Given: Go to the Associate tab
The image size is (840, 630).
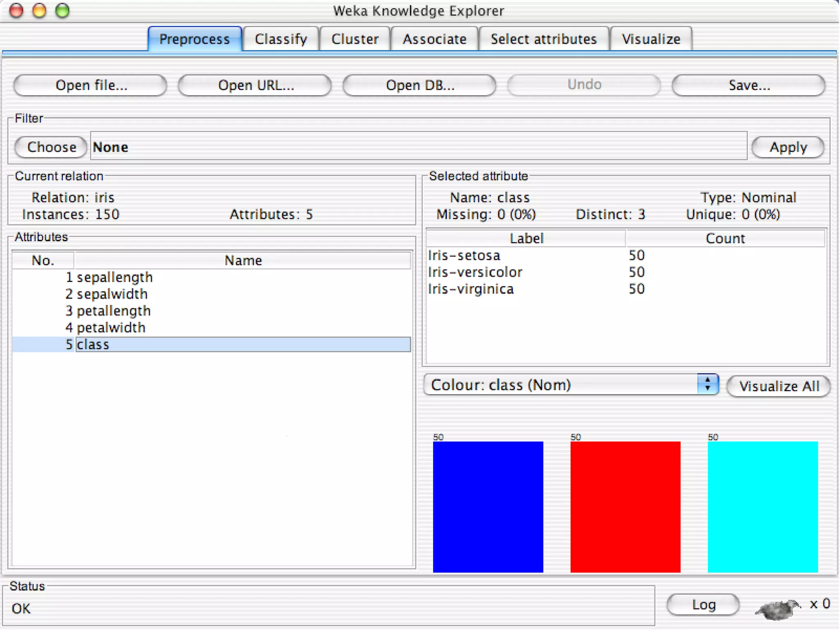Looking at the screenshot, I should [434, 39].
